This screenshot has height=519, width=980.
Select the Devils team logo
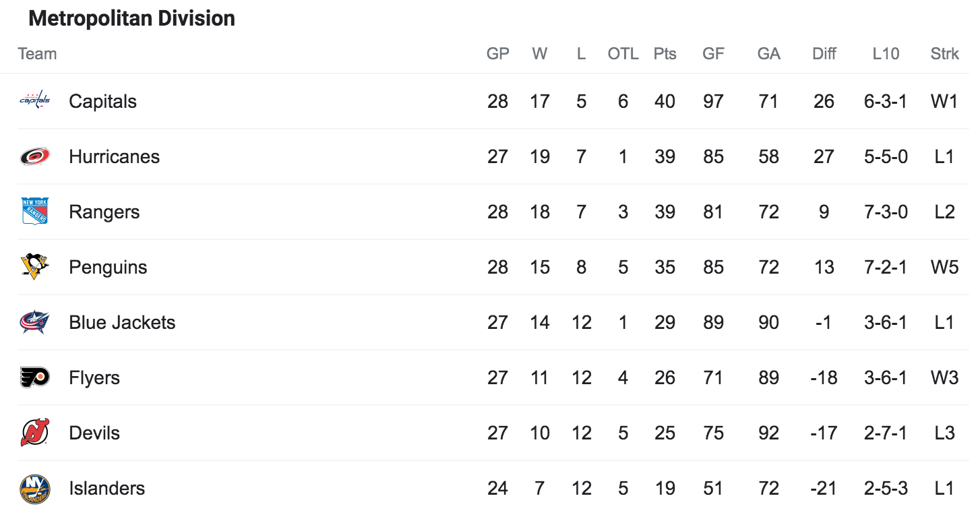tap(34, 433)
